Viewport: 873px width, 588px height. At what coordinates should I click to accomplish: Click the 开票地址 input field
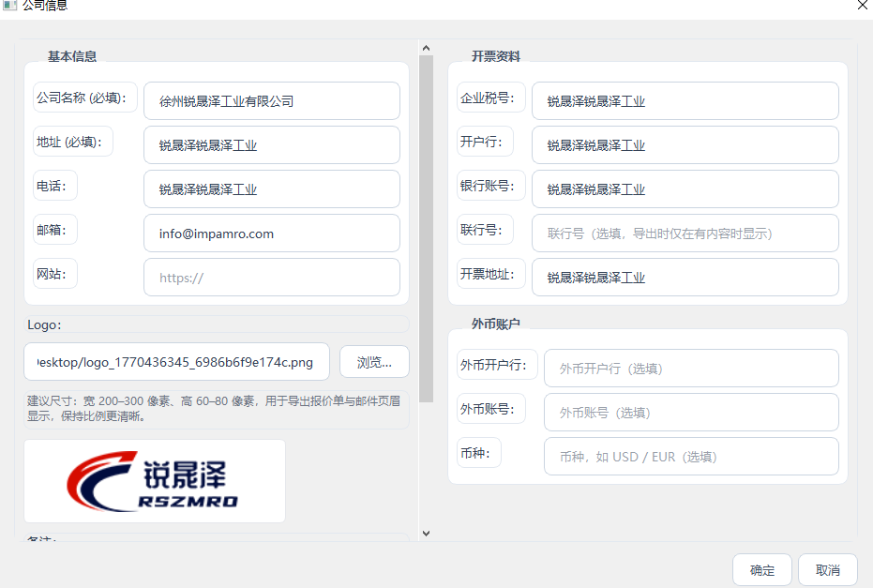coord(685,277)
